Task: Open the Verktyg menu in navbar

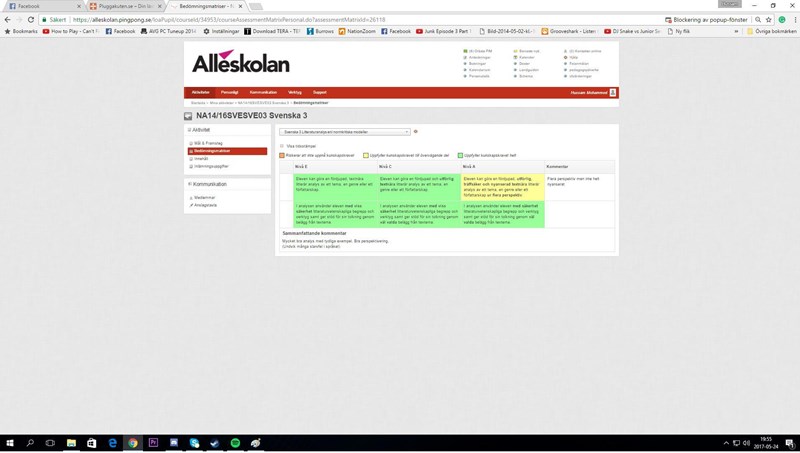Action: [294, 92]
